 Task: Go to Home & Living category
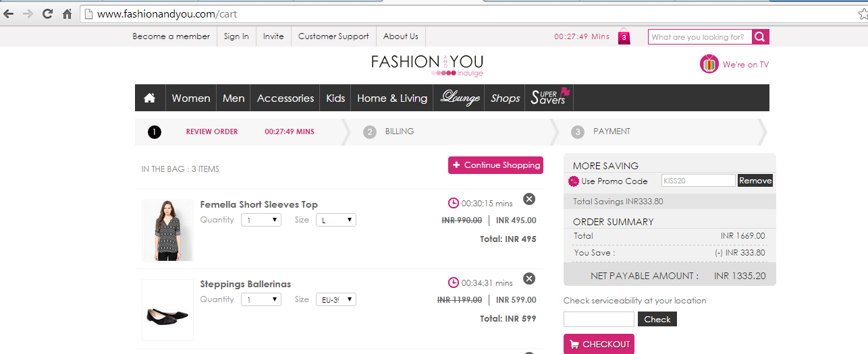pyautogui.click(x=392, y=98)
